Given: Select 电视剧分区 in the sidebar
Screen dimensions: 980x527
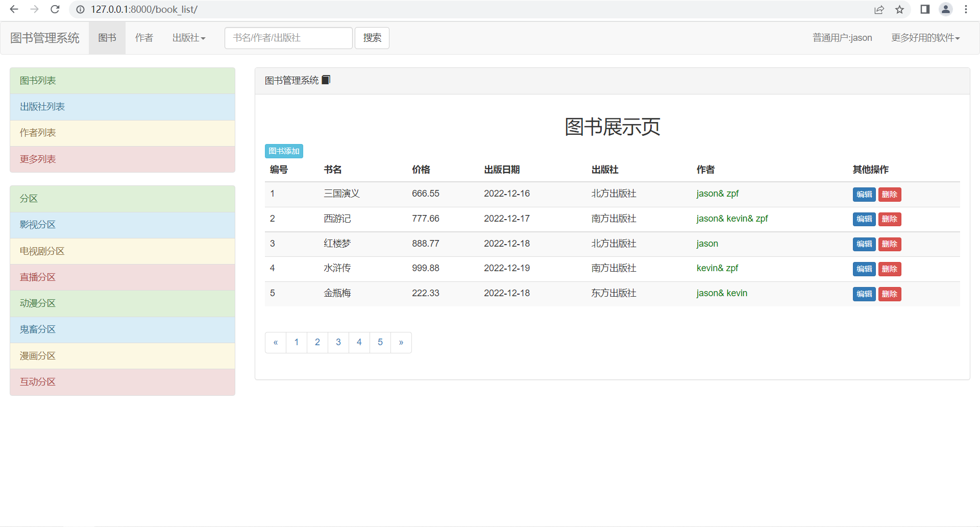Looking at the screenshot, I should tap(122, 251).
